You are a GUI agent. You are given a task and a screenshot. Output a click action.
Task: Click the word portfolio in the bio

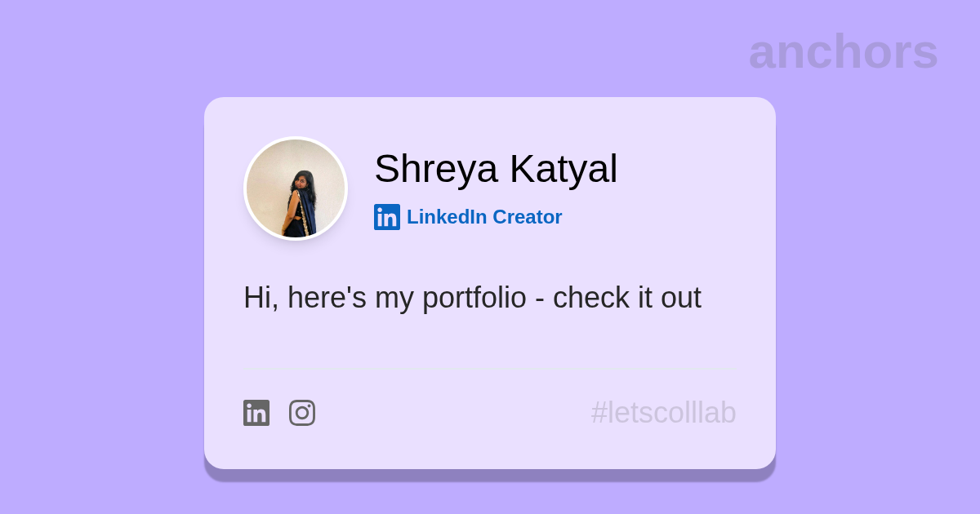coord(474,298)
